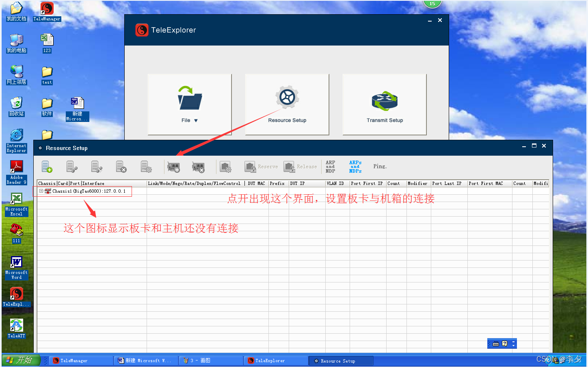Switch to 3 - 画图 taskbar item
This screenshot has width=588, height=367.
[x=211, y=360]
